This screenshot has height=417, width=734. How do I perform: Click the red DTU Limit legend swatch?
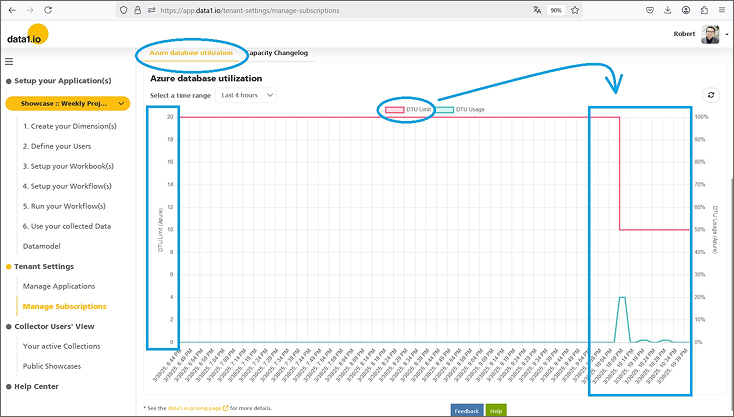click(x=395, y=110)
